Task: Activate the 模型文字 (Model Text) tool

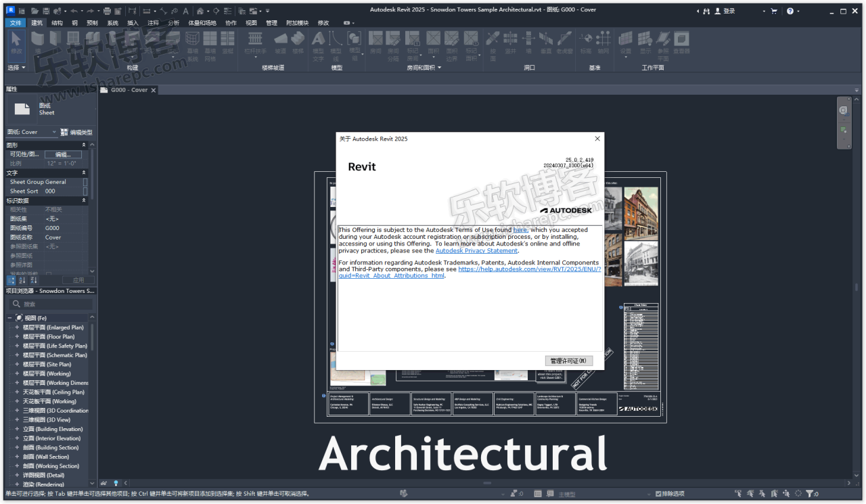Action: (317, 42)
